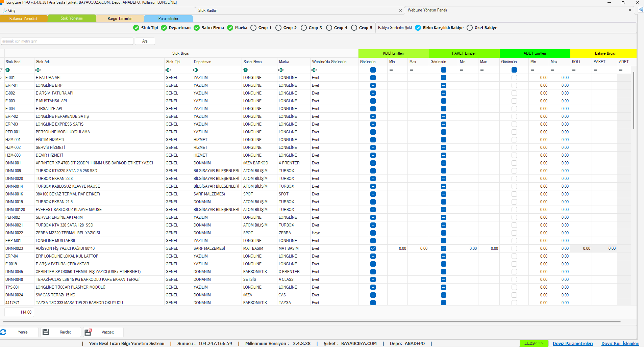Expand the E-001 row indicator arrow
The height and width of the screenshot is (347, 644).
coord(1,78)
